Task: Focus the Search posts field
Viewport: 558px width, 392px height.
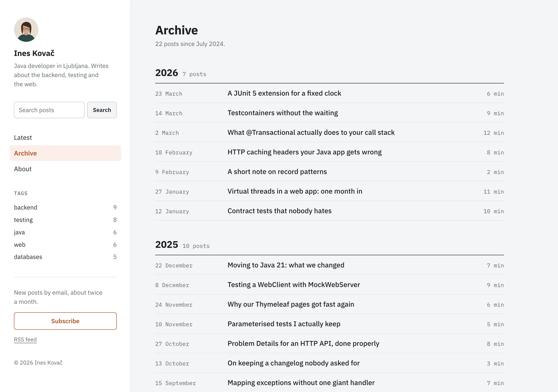Action: point(49,110)
